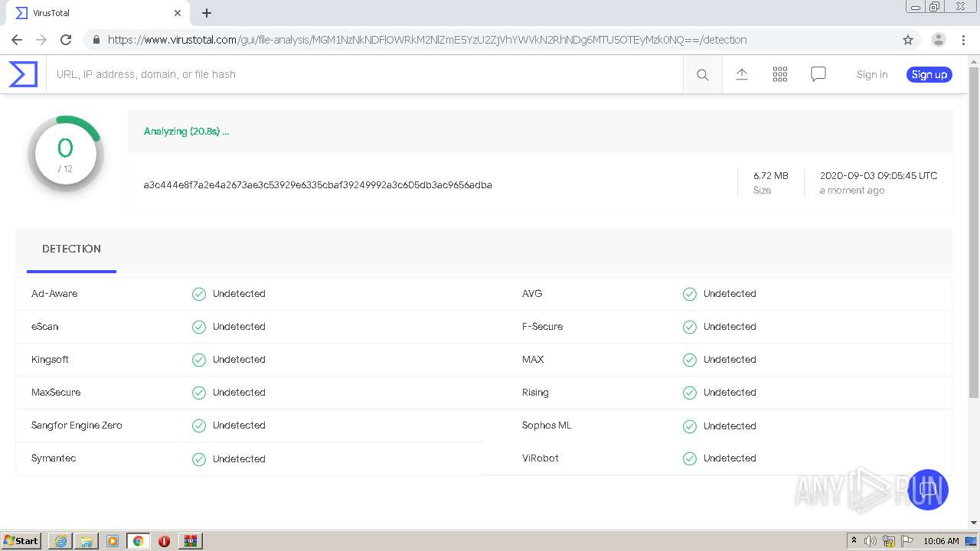Image resolution: width=980 pixels, height=551 pixels.
Task: Click the upload file icon
Action: pos(741,74)
